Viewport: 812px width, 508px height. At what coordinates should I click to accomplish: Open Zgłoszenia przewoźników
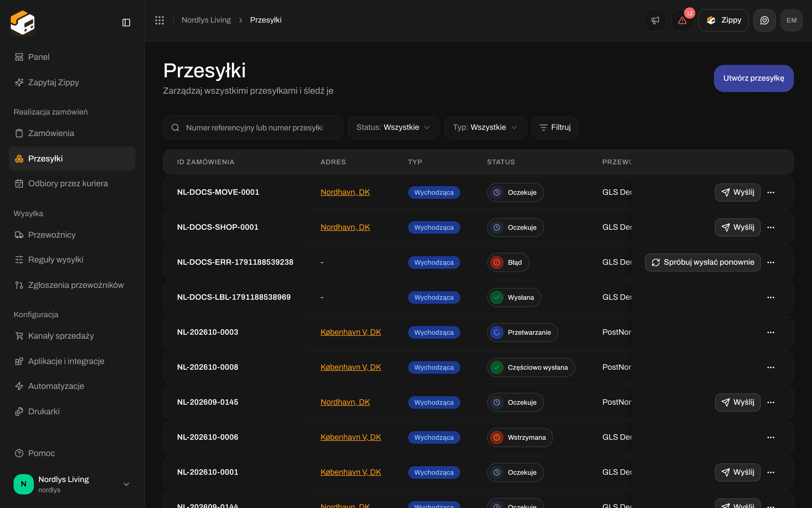coord(72,285)
